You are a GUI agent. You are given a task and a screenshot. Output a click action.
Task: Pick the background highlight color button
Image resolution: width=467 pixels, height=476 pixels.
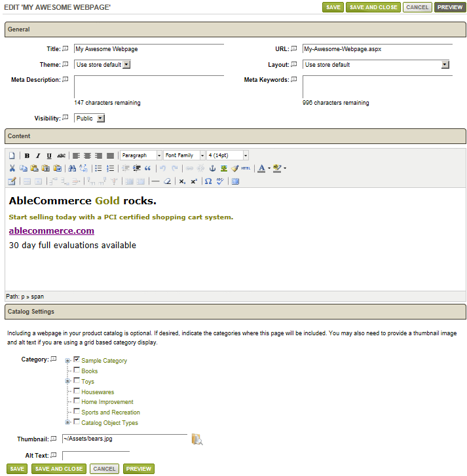(x=276, y=168)
